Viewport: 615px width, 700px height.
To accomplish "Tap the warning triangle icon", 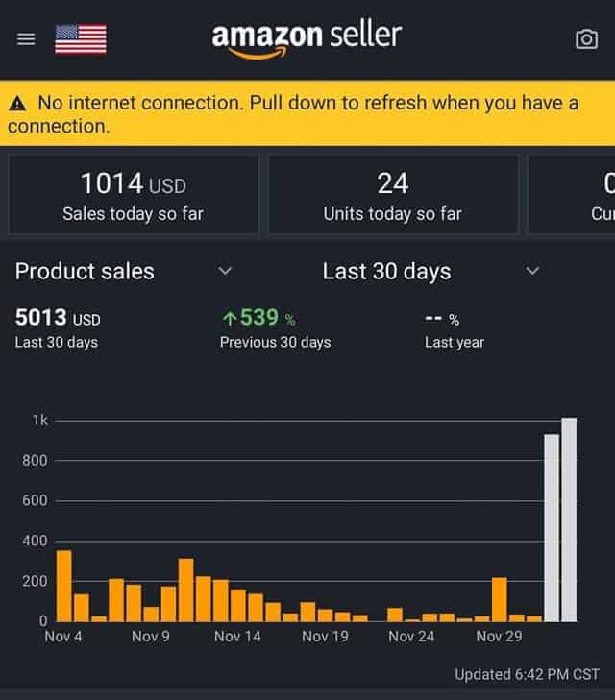I will click(x=17, y=104).
